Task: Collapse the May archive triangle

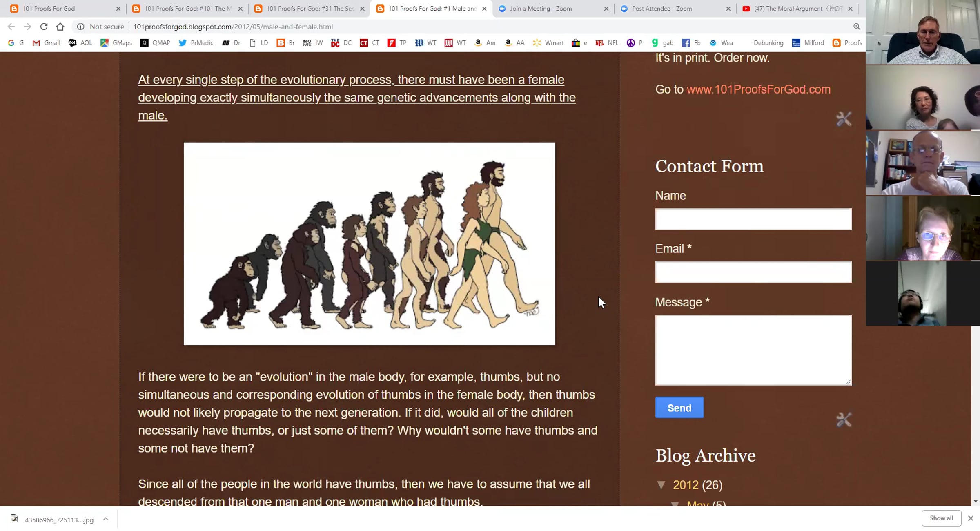Action: pos(675,504)
